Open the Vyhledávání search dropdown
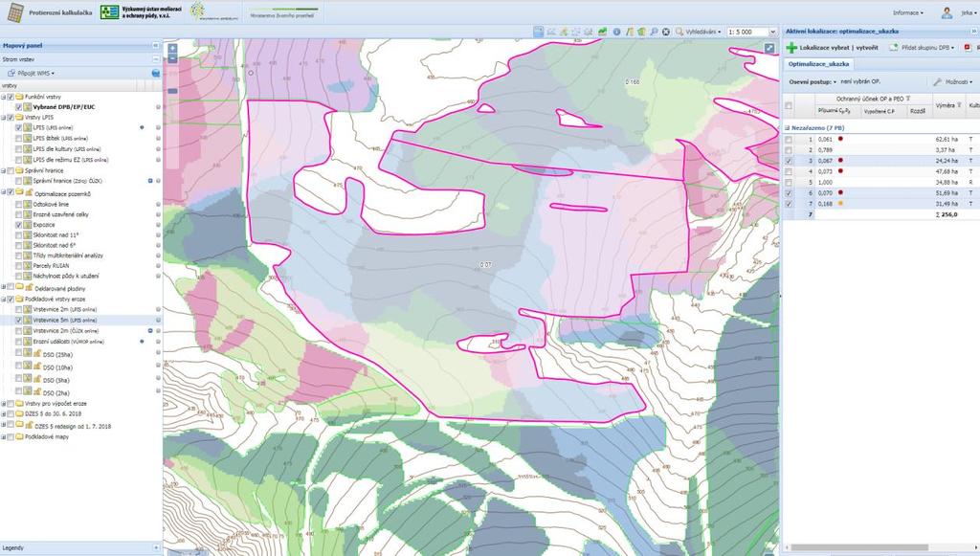980x556 pixels. point(698,32)
